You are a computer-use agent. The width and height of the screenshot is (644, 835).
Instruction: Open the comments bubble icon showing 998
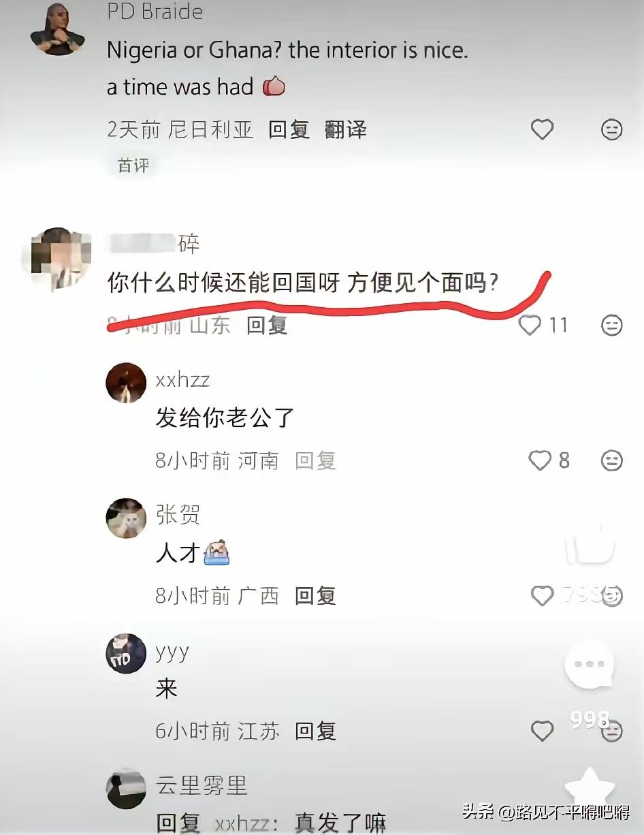pos(590,665)
